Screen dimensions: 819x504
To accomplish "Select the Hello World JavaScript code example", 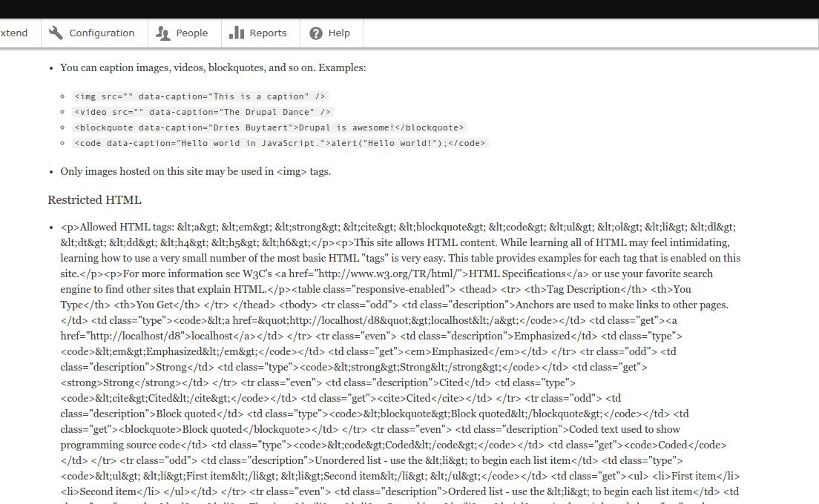I will pos(280,142).
